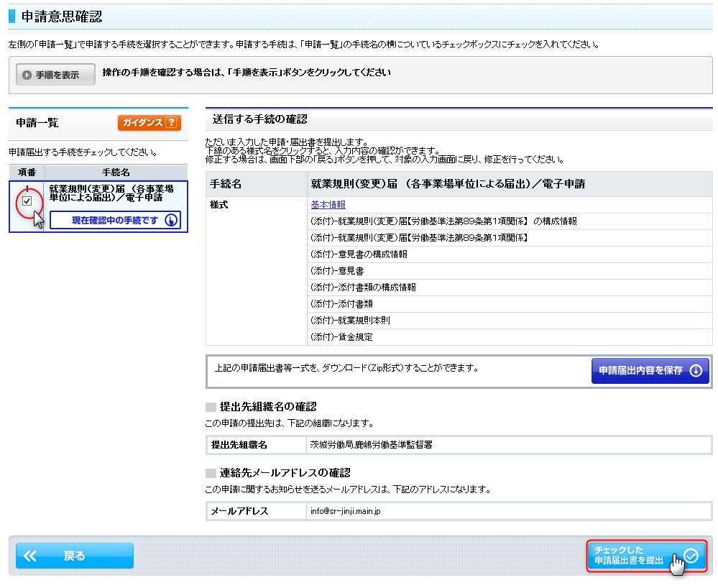This screenshot has width=718, height=588.
Task: Select the 就業規則(変更)届 procedure name in 申請一覧
Action: (x=111, y=193)
